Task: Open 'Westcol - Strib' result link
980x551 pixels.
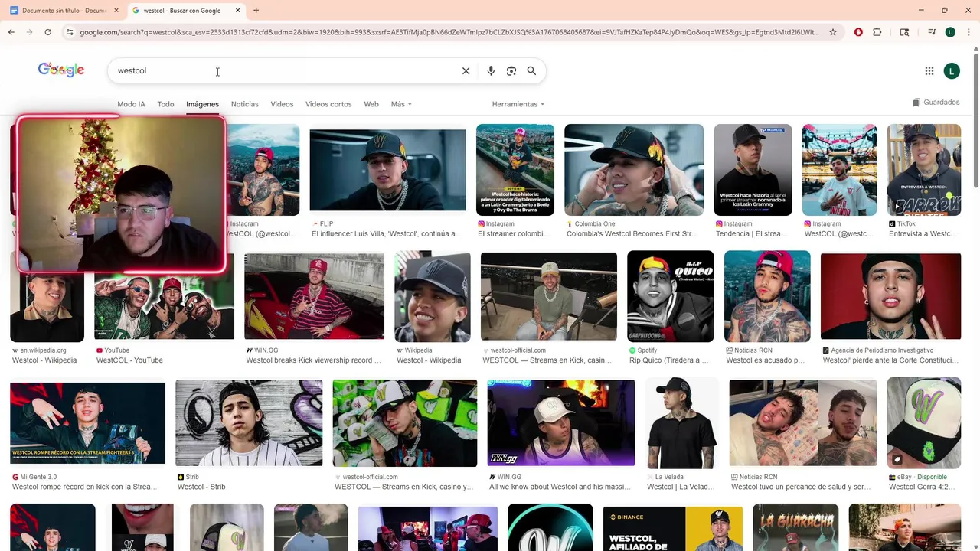Action: (201, 487)
